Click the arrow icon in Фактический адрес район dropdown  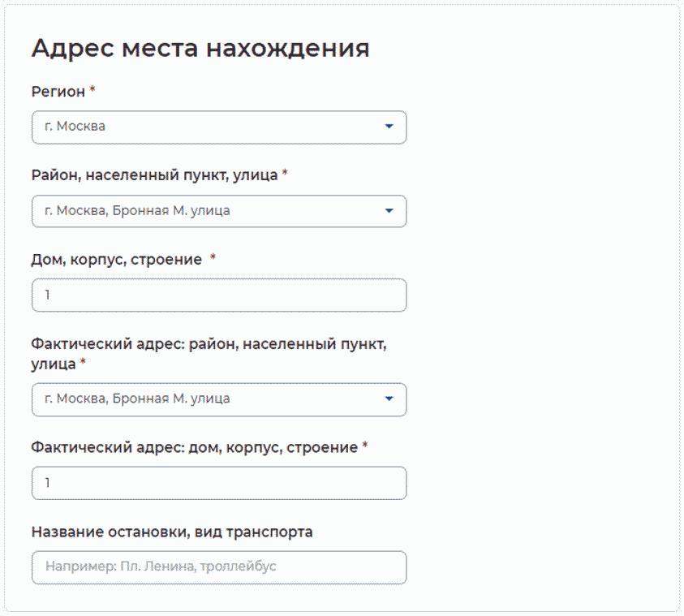(389, 399)
